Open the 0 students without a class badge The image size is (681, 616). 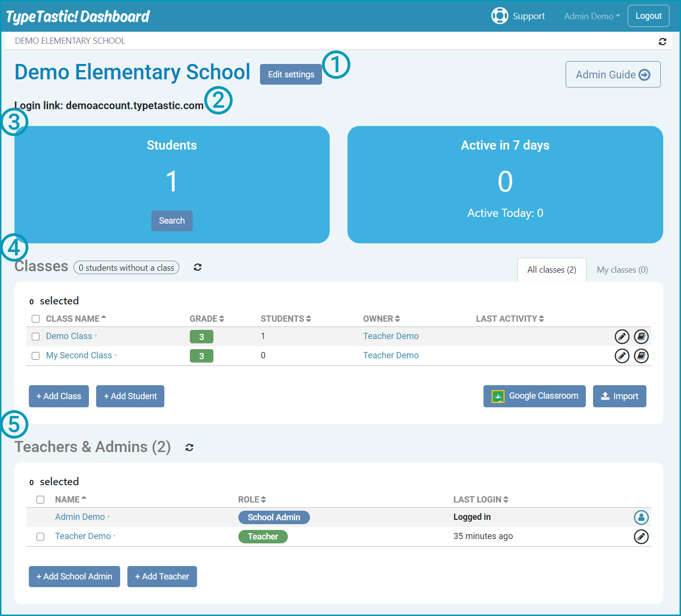pos(126,268)
